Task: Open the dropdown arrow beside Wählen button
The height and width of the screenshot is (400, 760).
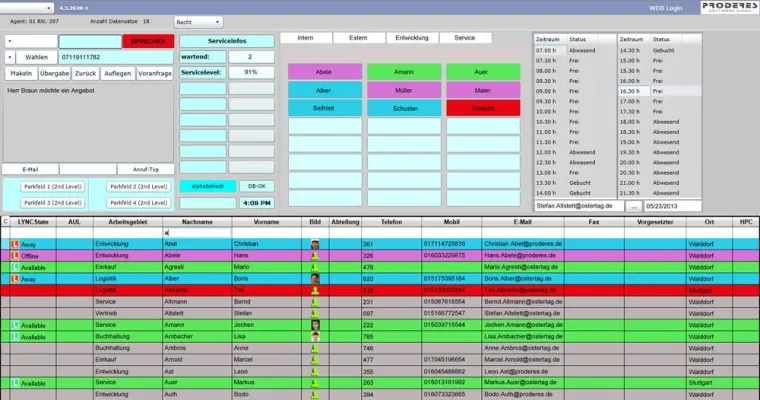Action: click(10, 57)
